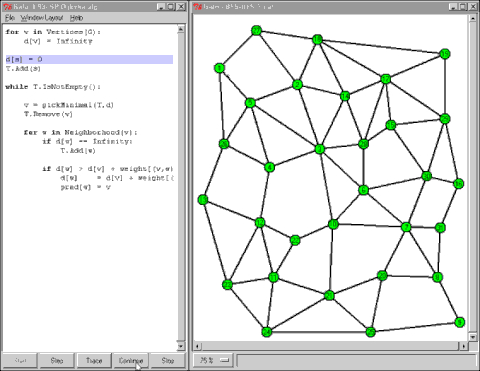Click the line 'for v in Vertices(G):'

pyautogui.click(x=53, y=32)
